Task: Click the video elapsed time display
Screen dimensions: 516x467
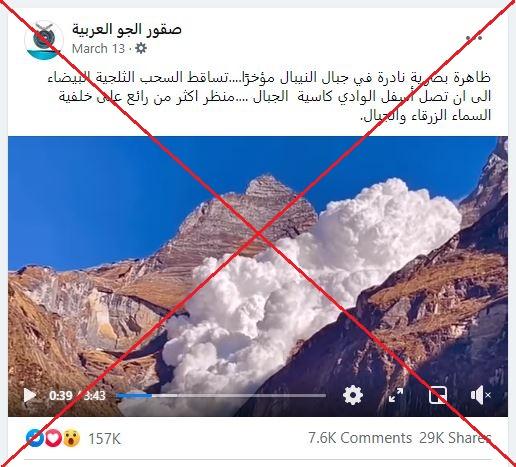Action: 60,396
